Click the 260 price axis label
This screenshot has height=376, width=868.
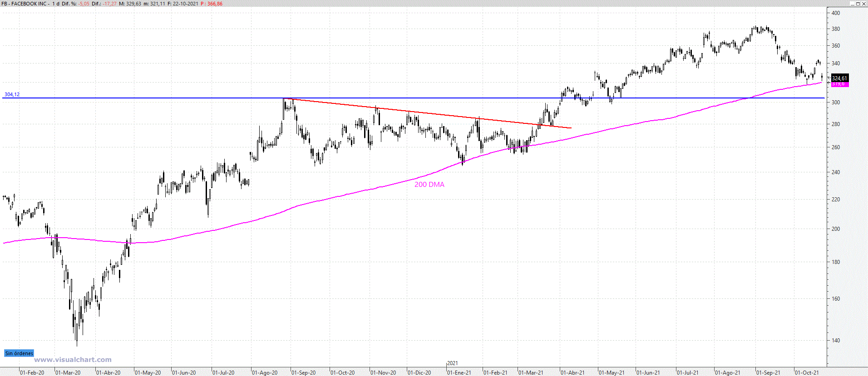(x=836, y=147)
